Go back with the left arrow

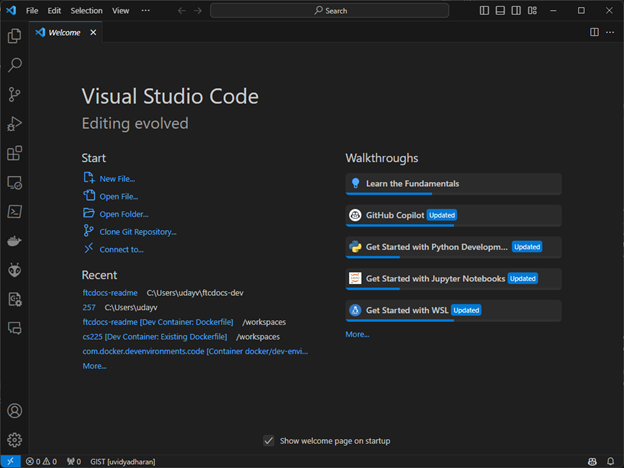(x=181, y=10)
